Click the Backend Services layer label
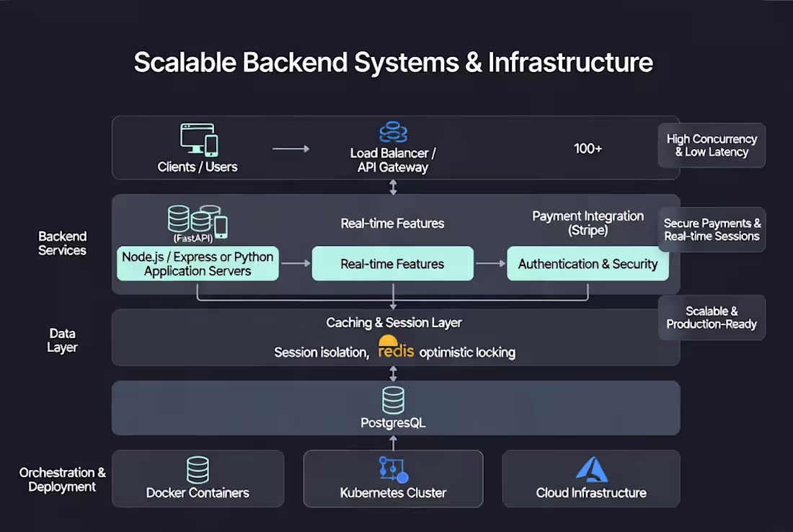 point(62,243)
